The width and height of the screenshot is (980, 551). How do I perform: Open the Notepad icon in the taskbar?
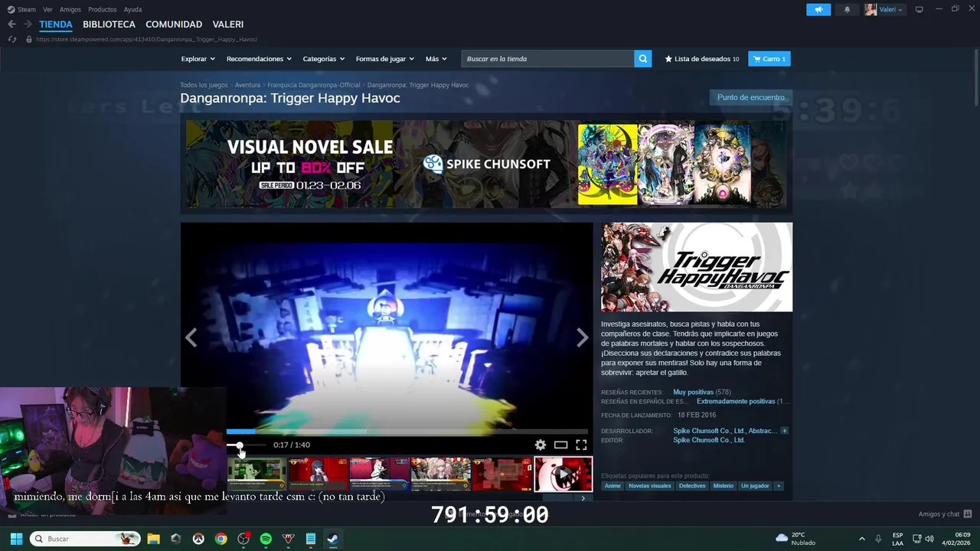click(311, 539)
